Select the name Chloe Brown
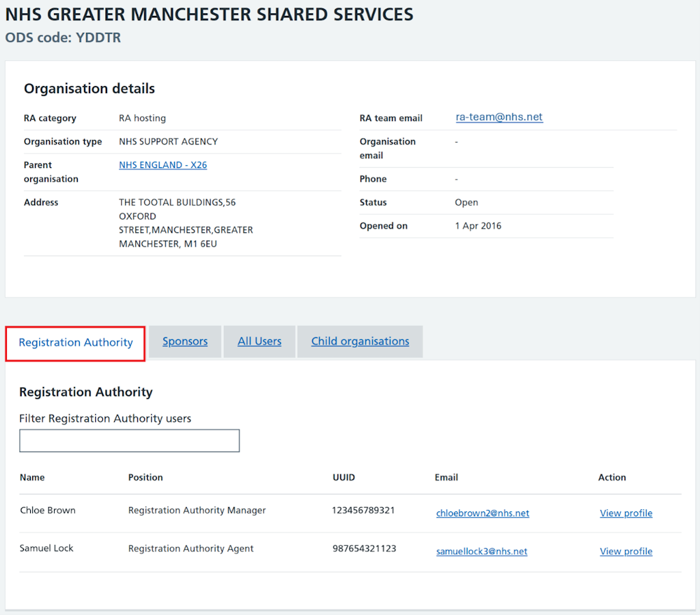 click(x=48, y=510)
